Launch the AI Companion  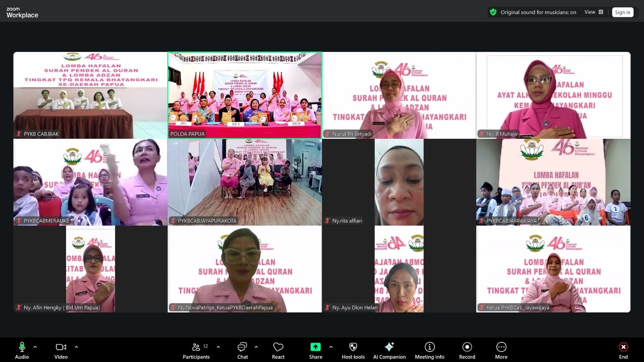click(389, 350)
